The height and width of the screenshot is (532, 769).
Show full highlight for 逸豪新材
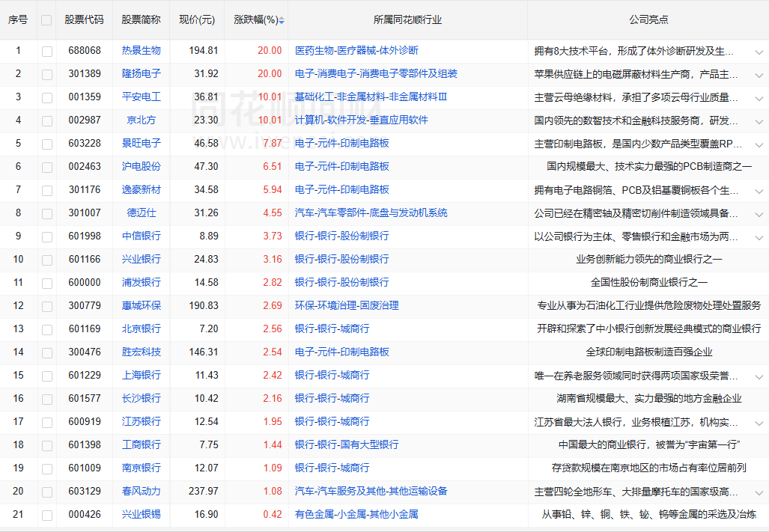pos(759,191)
